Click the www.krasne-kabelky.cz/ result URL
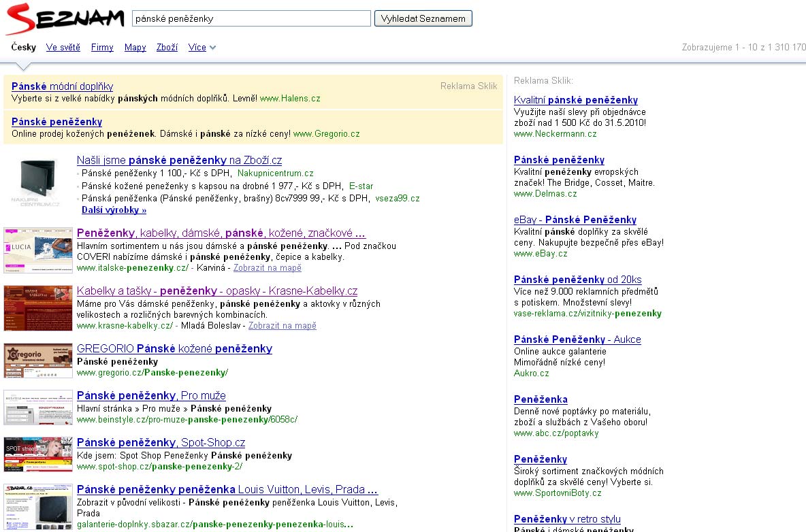This screenshot has height=532, width=806. pos(125,326)
